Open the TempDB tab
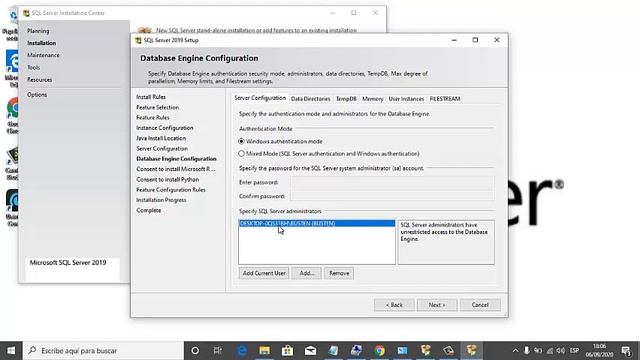The height and width of the screenshot is (360, 640). click(346, 99)
